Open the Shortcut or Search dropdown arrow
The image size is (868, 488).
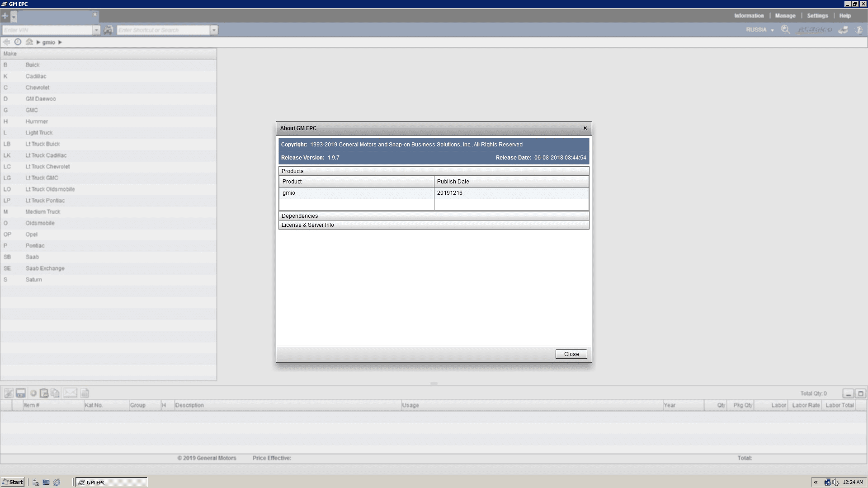[214, 30]
